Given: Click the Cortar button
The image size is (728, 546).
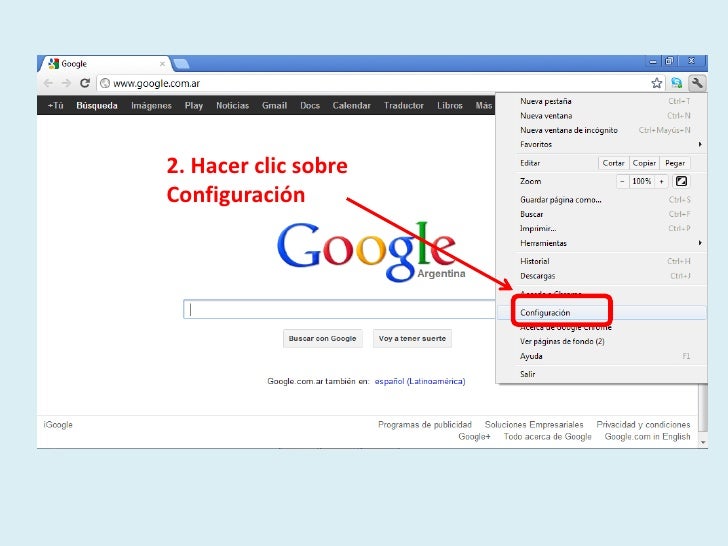Looking at the screenshot, I should tap(613, 163).
